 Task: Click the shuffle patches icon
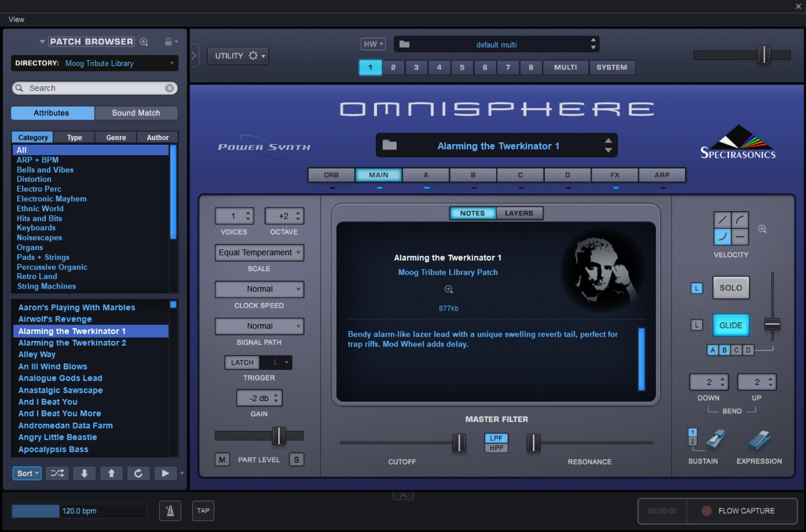[57, 473]
